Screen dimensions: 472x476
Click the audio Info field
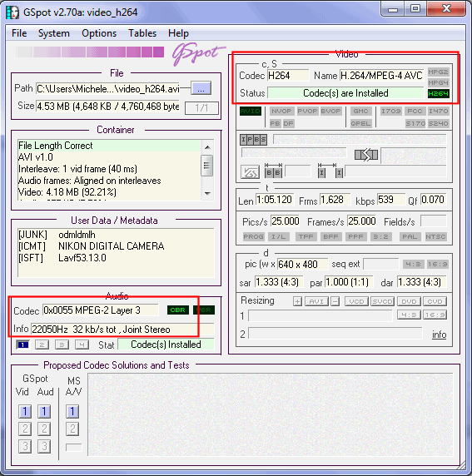click(x=122, y=329)
